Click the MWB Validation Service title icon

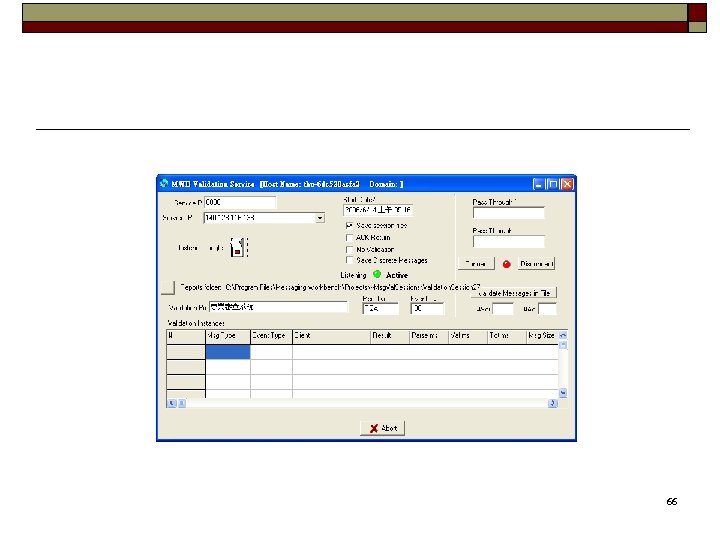(164, 184)
